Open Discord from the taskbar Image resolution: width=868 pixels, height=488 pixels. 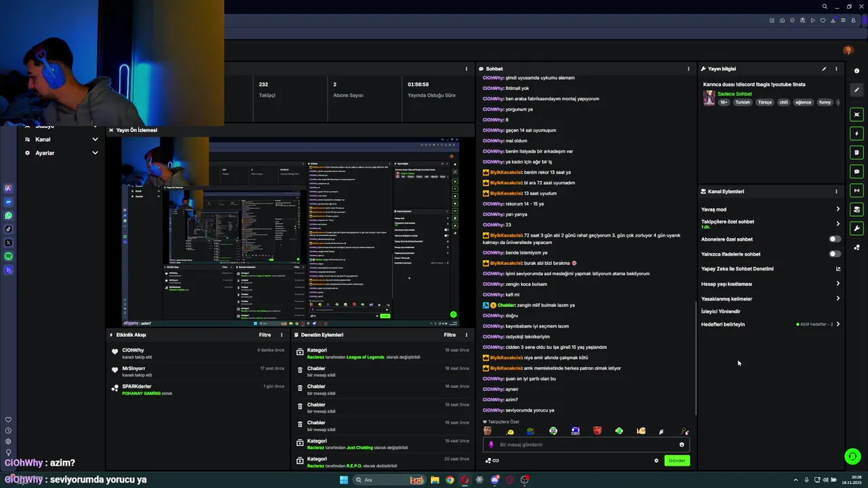click(494, 480)
